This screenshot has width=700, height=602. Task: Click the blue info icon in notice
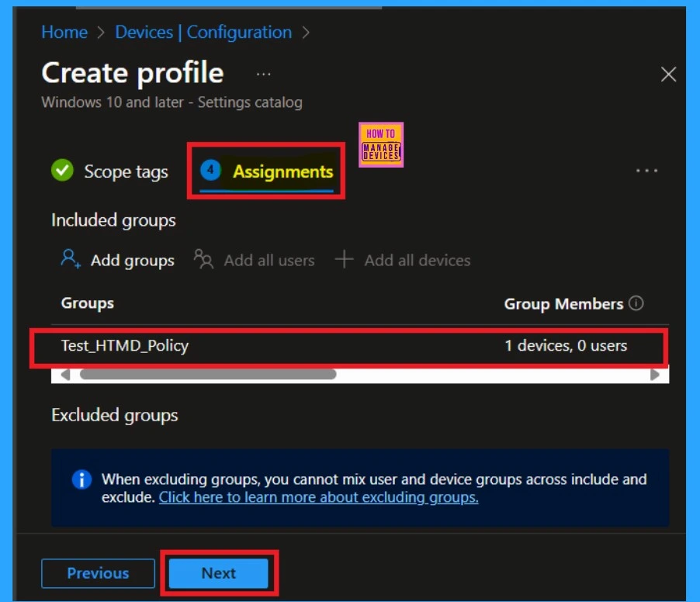(x=81, y=479)
